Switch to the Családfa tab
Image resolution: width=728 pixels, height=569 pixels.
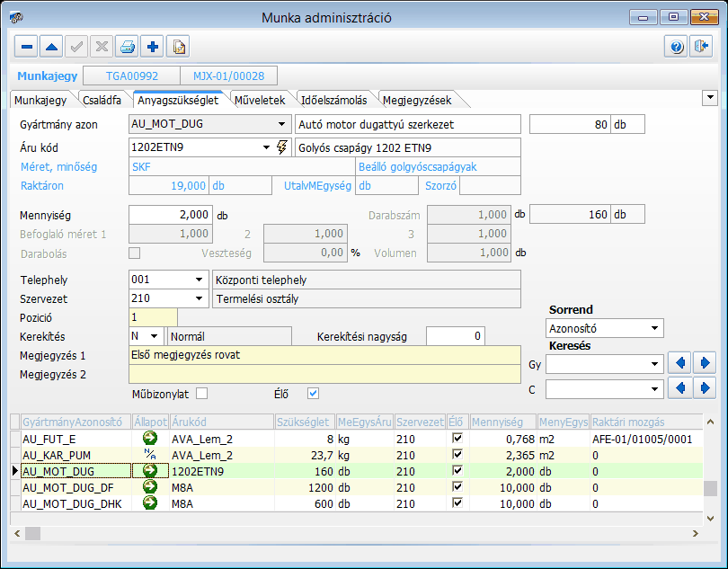pos(102,100)
